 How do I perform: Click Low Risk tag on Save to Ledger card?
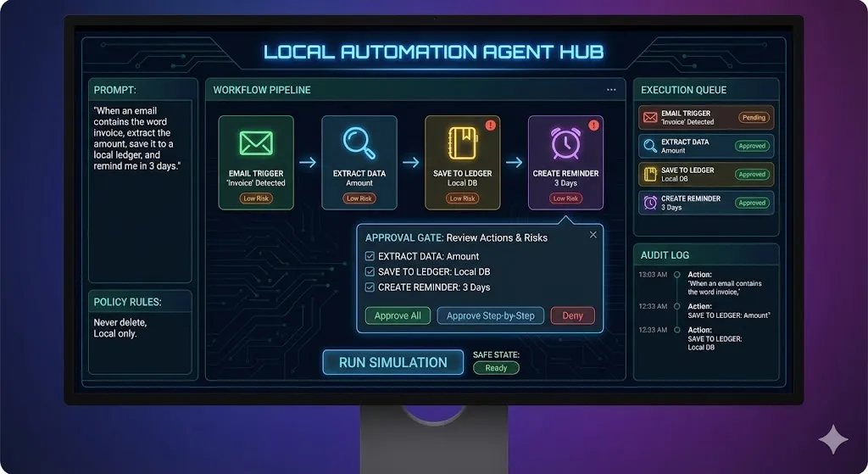point(462,198)
